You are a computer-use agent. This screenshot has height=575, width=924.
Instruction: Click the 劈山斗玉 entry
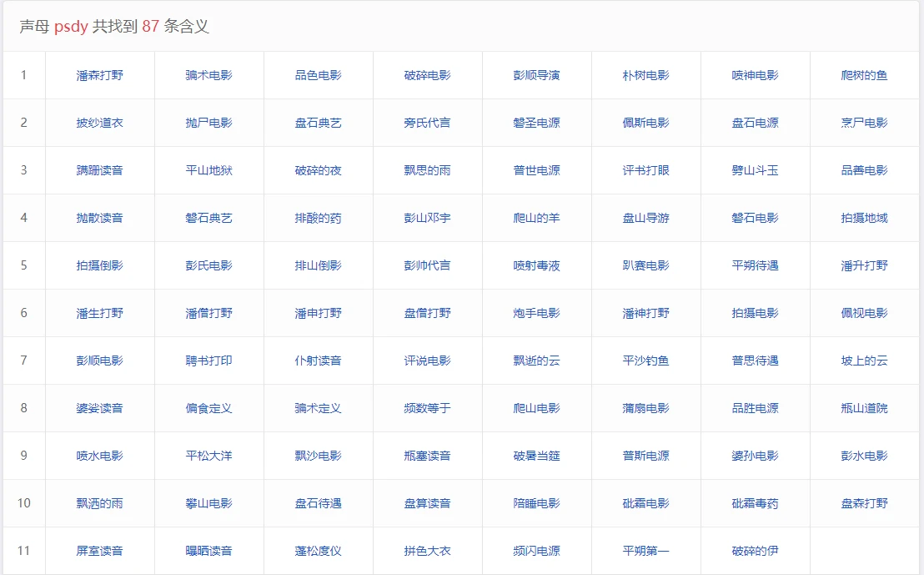[755, 170]
